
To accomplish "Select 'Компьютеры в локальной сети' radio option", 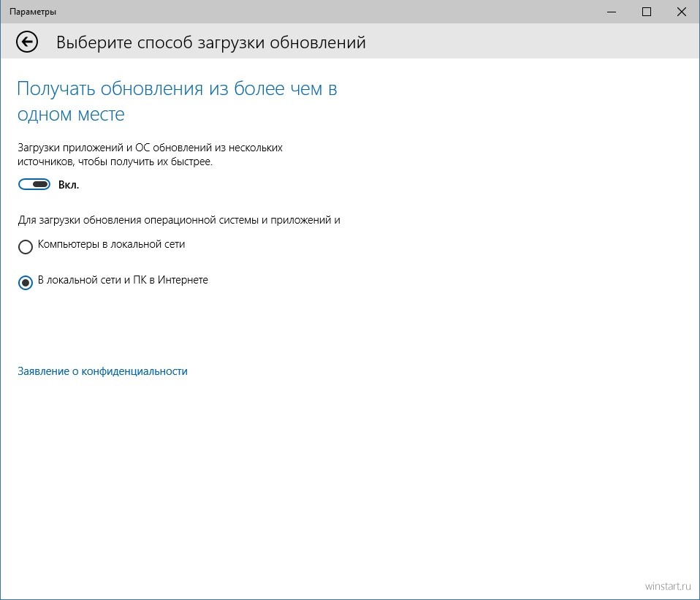I will coord(26,246).
